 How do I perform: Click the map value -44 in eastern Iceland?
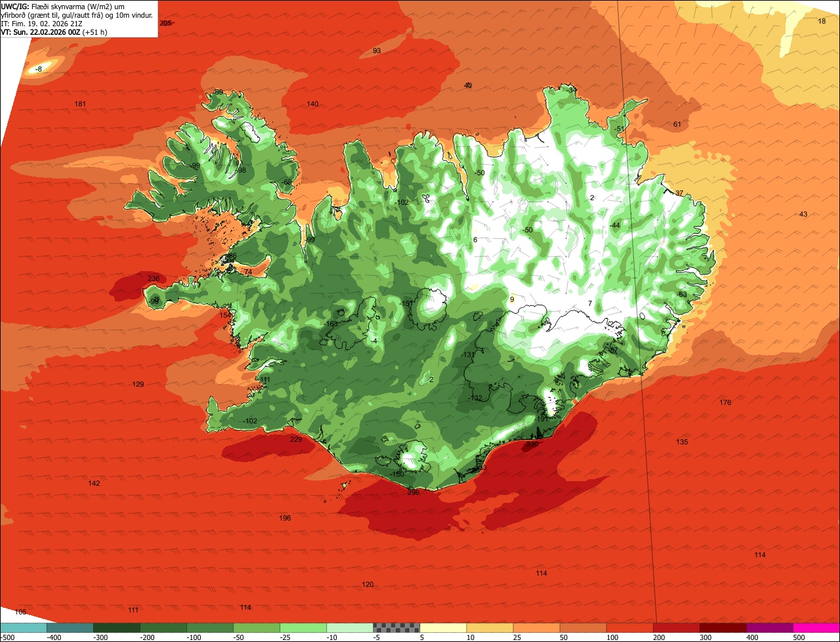pos(614,225)
